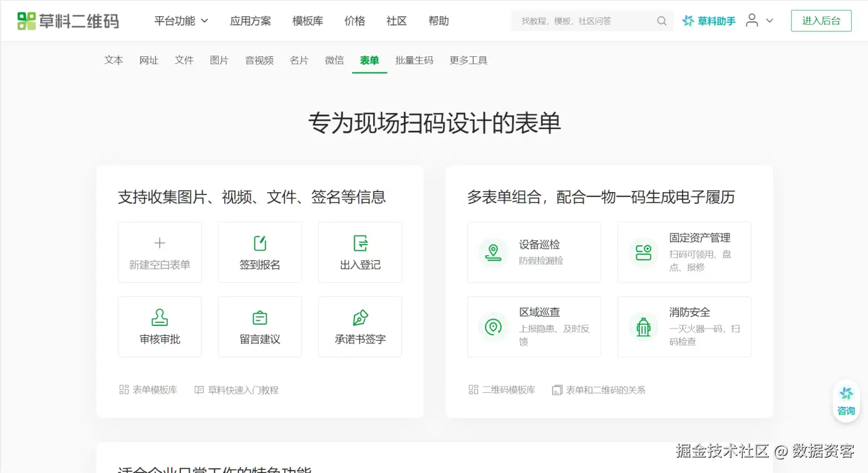This screenshot has width=868, height=473.
Task: Click the 扫码可领用、盘点、报修 description
Action: (x=700, y=260)
